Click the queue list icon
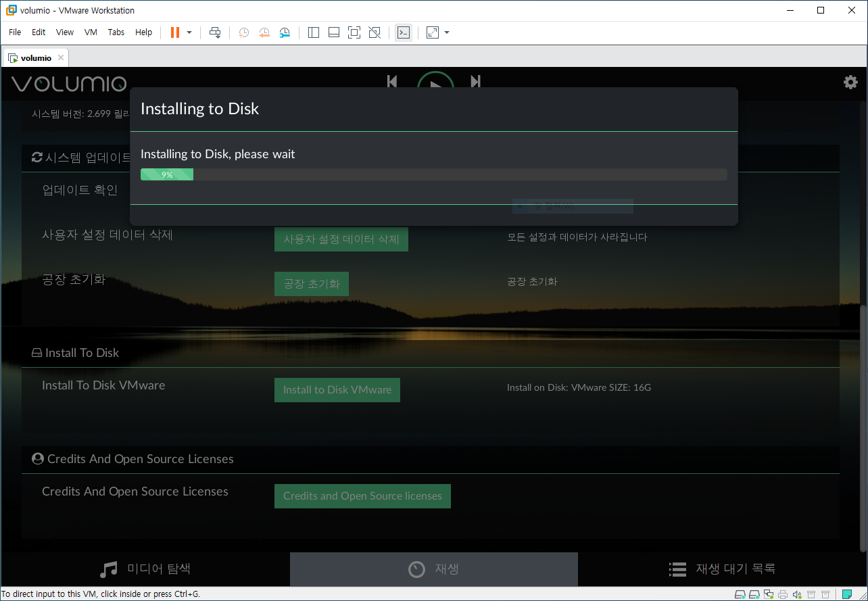The width and height of the screenshot is (868, 601). coord(677,569)
